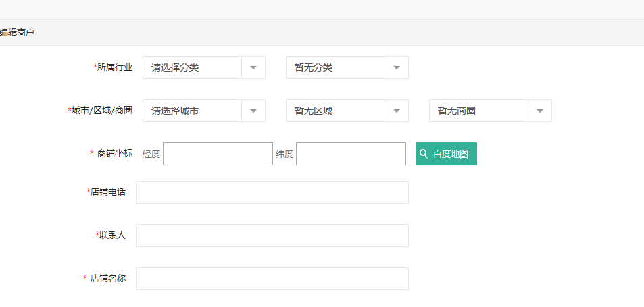Image resolution: width=644 pixels, height=307 pixels.
Task: Click the 所属行业 field label
Action: [113, 67]
